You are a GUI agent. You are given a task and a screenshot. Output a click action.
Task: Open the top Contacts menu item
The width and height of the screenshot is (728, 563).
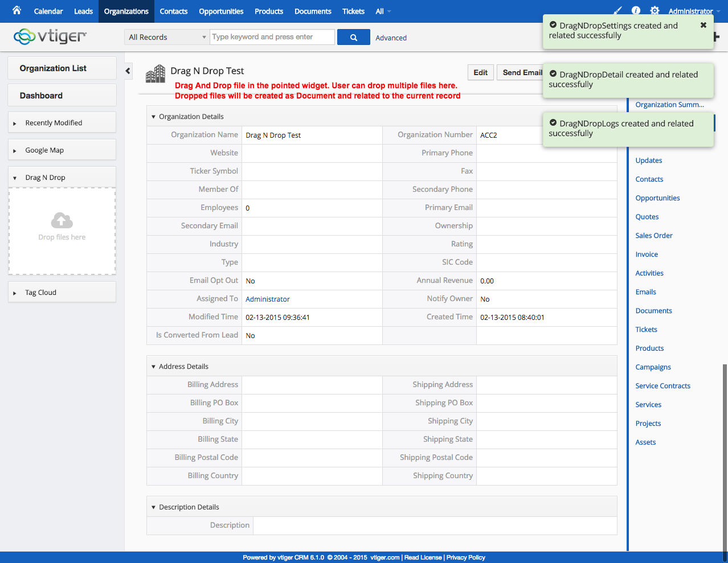(174, 11)
